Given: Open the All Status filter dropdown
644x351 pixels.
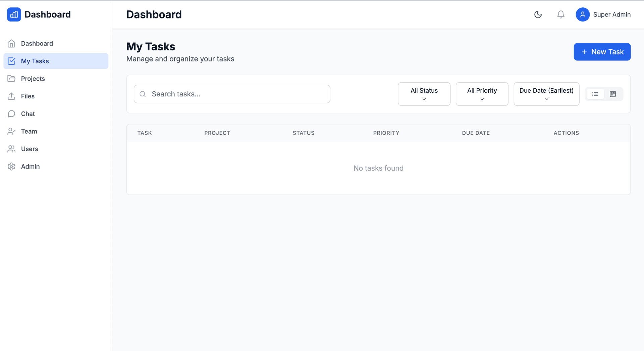Looking at the screenshot, I should [424, 94].
